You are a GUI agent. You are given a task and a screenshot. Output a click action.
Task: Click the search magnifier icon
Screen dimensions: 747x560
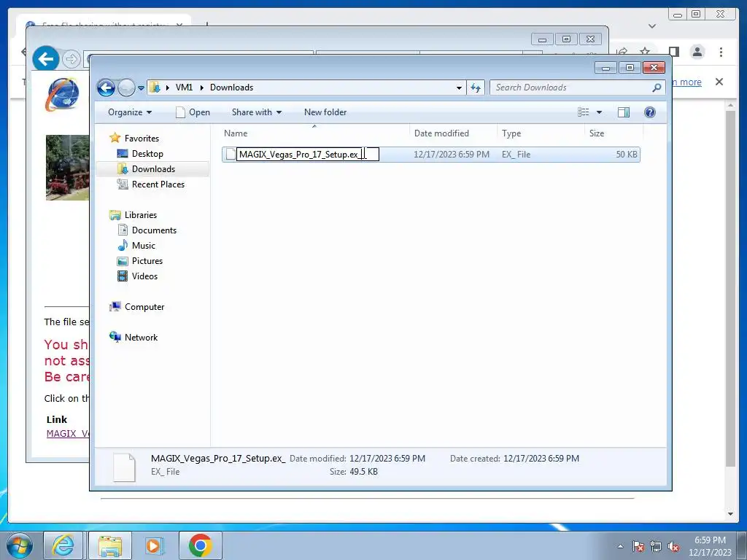pos(657,87)
